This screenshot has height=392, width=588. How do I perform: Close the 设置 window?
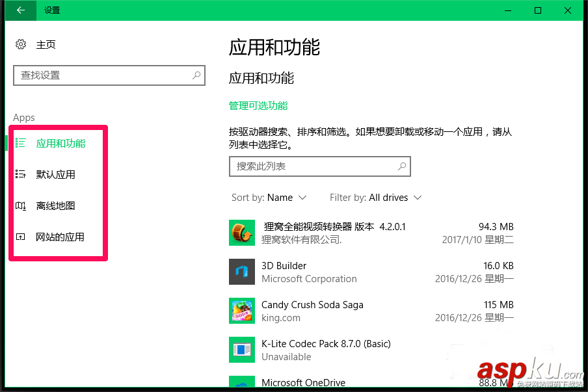click(568, 10)
